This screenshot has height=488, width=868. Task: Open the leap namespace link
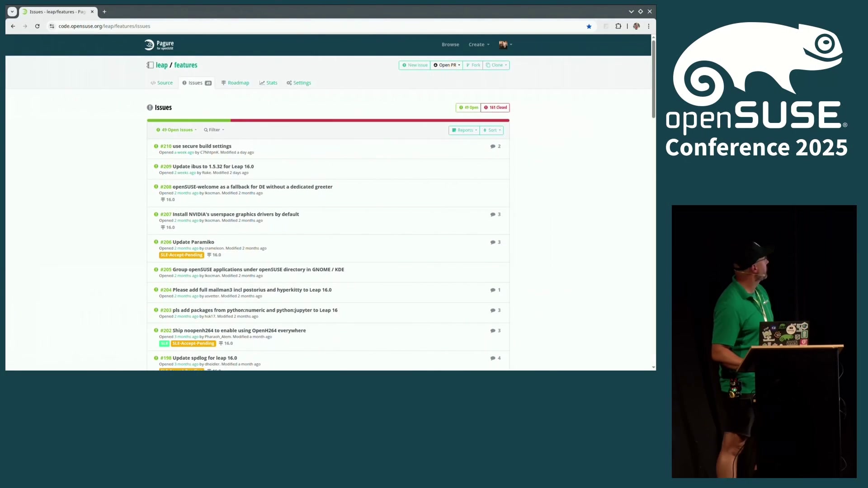click(162, 65)
